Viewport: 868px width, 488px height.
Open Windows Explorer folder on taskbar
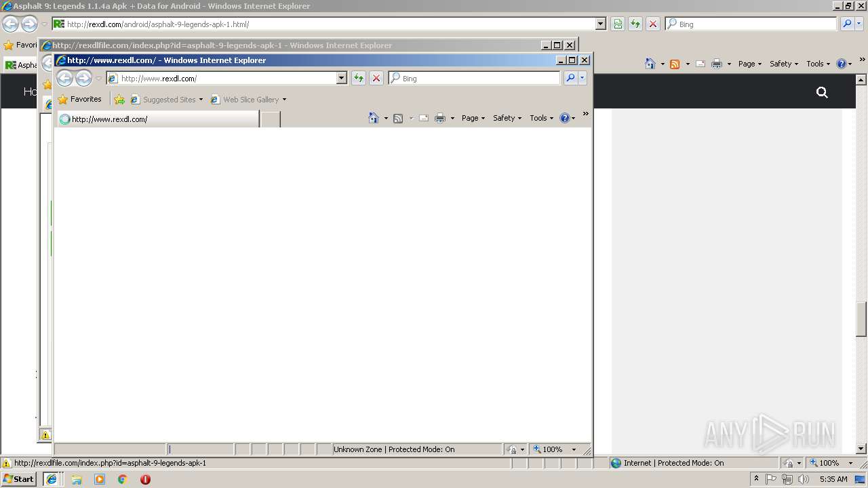coord(77,479)
